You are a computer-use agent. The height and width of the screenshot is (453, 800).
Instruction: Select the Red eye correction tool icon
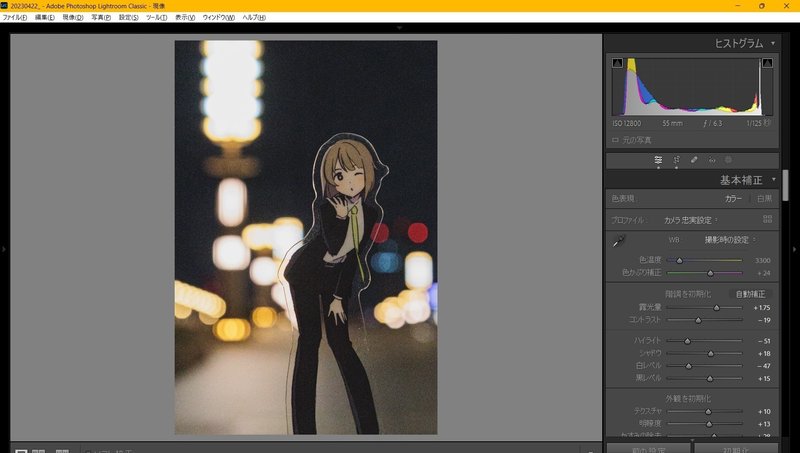(712, 160)
